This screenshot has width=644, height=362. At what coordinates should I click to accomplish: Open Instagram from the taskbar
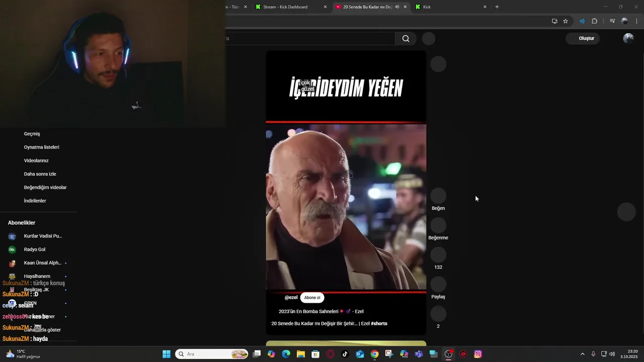478,354
